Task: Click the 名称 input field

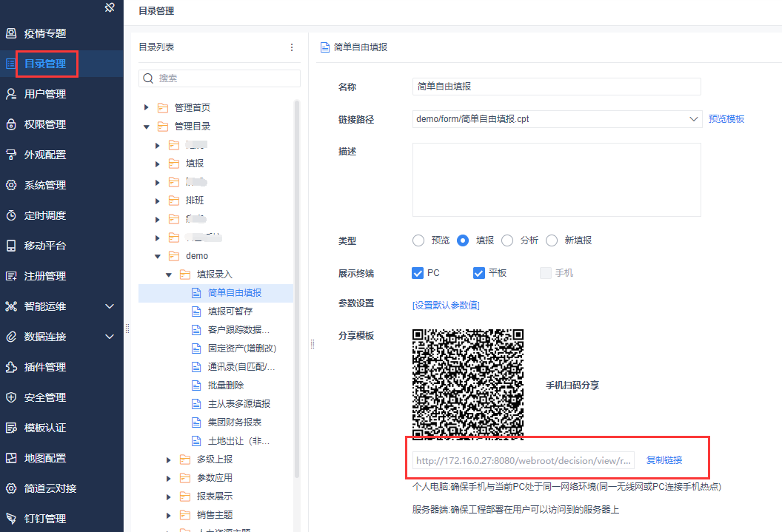Action: click(557, 87)
